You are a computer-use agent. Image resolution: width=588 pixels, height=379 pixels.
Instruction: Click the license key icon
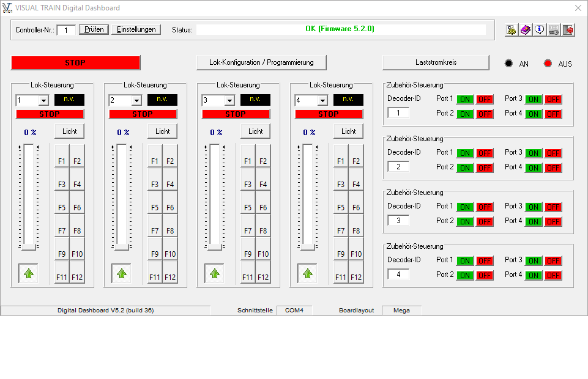(554, 30)
